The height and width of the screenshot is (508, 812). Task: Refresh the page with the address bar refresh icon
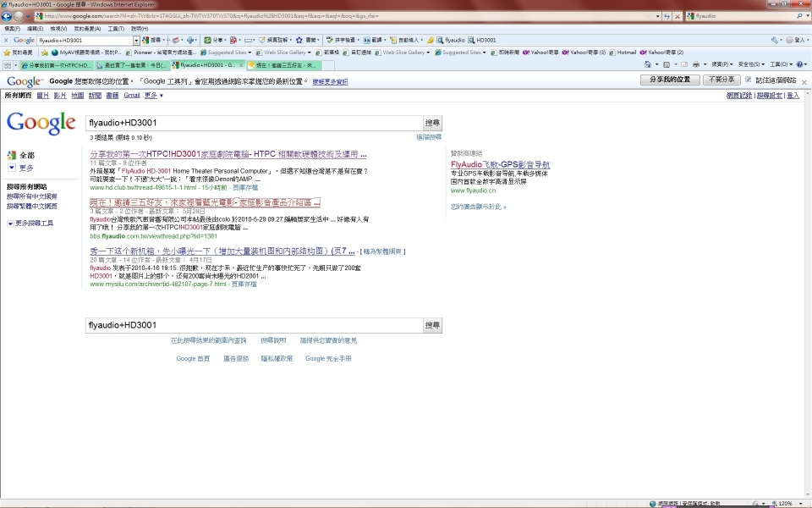pos(667,16)
